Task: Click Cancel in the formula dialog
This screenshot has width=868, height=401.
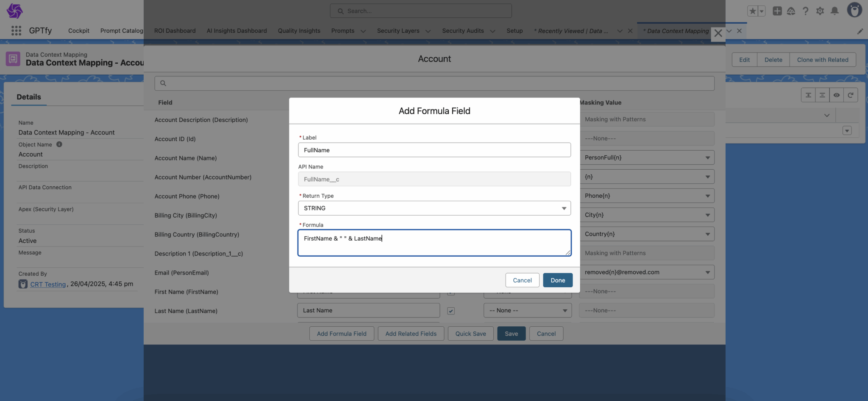Action: click(522, 280)
